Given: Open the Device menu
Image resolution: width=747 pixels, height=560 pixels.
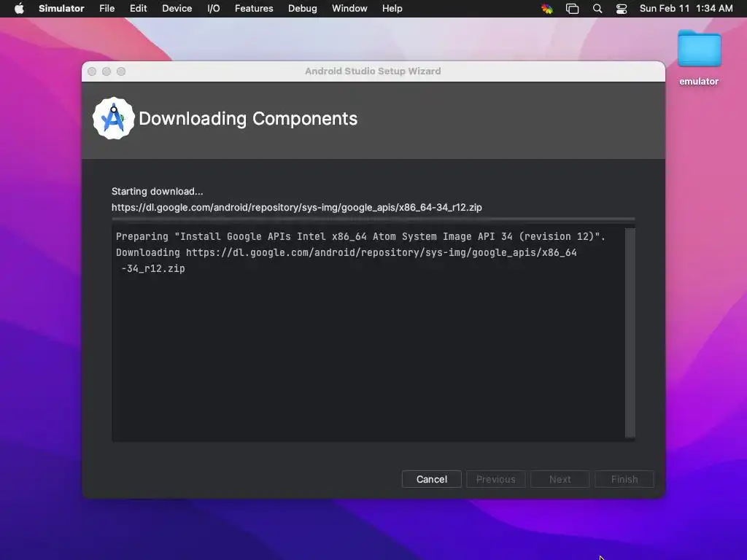Looking at the screenshot, I should coord(177,9).
